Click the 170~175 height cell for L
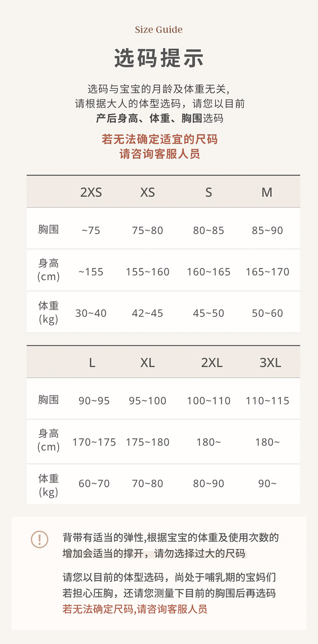318x644 pixels. [94, 442]
